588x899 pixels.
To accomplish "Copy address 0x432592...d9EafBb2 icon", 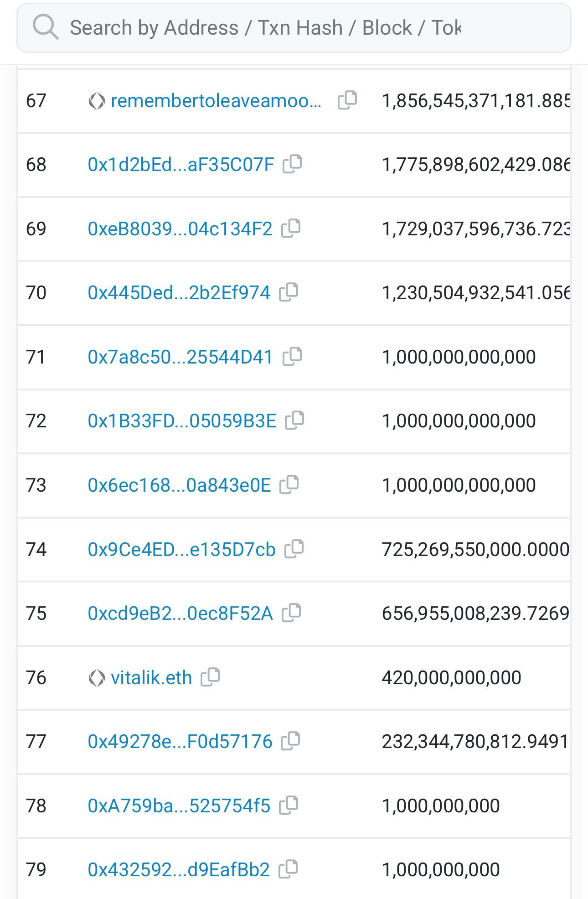I will click(288, 869).
